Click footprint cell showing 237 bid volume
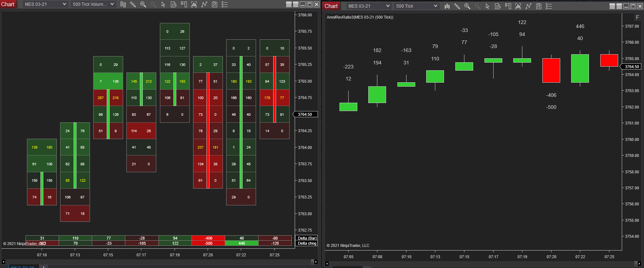This screenshot has width=644, height=268. (200, 147)
